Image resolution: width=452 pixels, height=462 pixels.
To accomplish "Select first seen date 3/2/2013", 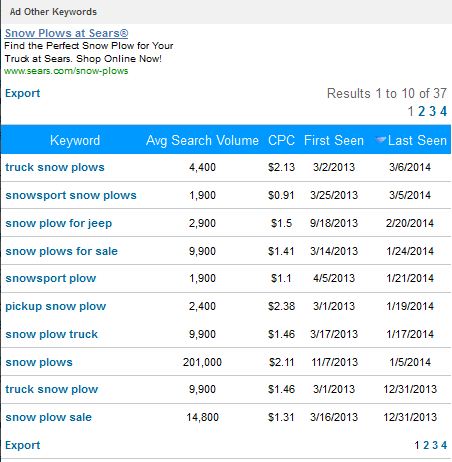I will pyautogui.click(x=334, y=167).
